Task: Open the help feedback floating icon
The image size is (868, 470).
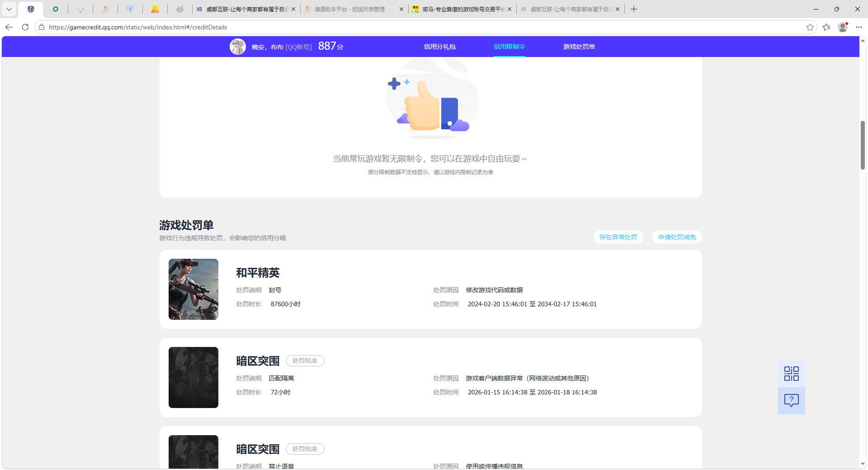Action: [x=791, y=400]
